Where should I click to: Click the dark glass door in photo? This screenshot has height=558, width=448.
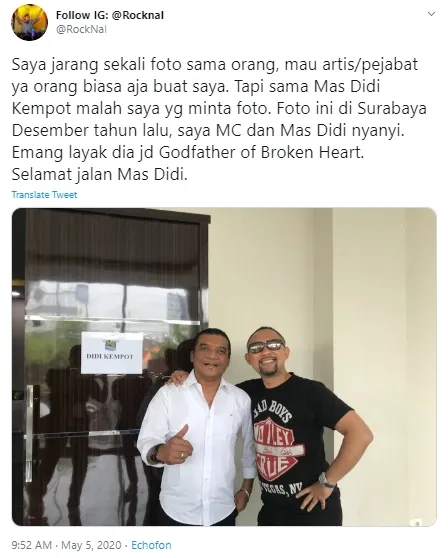pos(110,367)
